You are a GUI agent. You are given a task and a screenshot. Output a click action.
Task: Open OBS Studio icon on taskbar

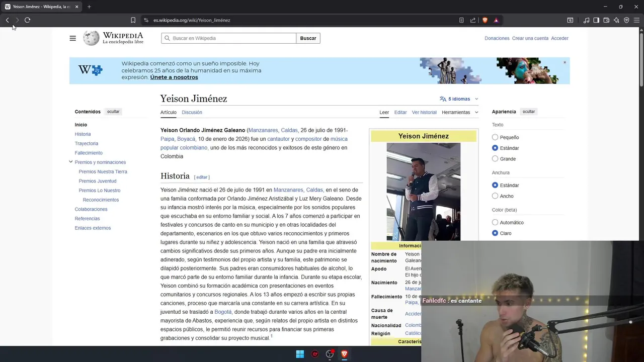click(x=330, y=354)
